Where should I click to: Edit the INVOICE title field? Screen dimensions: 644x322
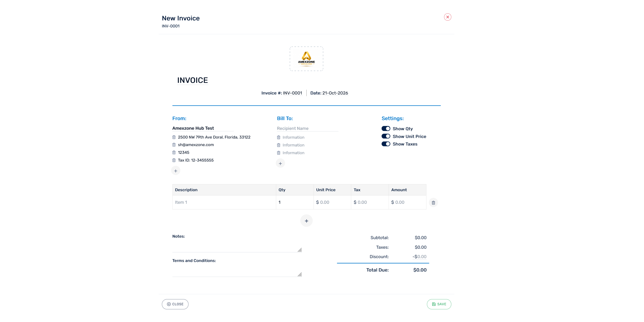point(192,80)
